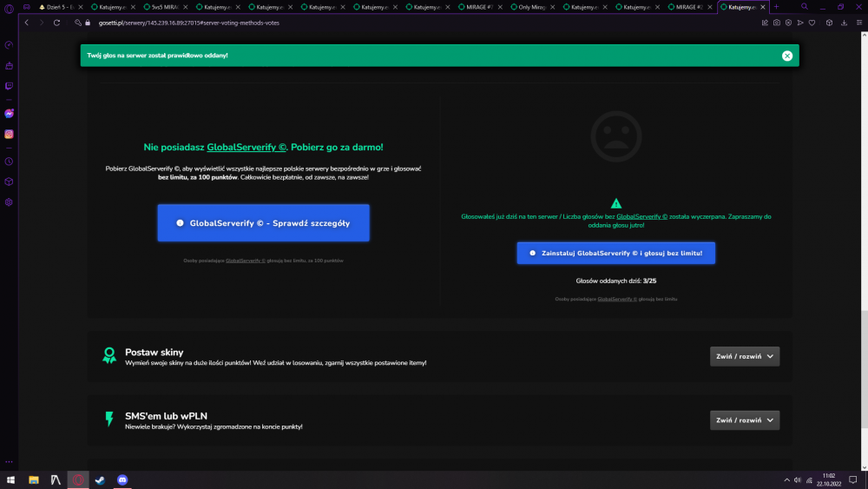Open GlobalServerify © link under 'Głosów oddanych dziś'
This screenshot has height=489, width=868.
tap(616, 299)
